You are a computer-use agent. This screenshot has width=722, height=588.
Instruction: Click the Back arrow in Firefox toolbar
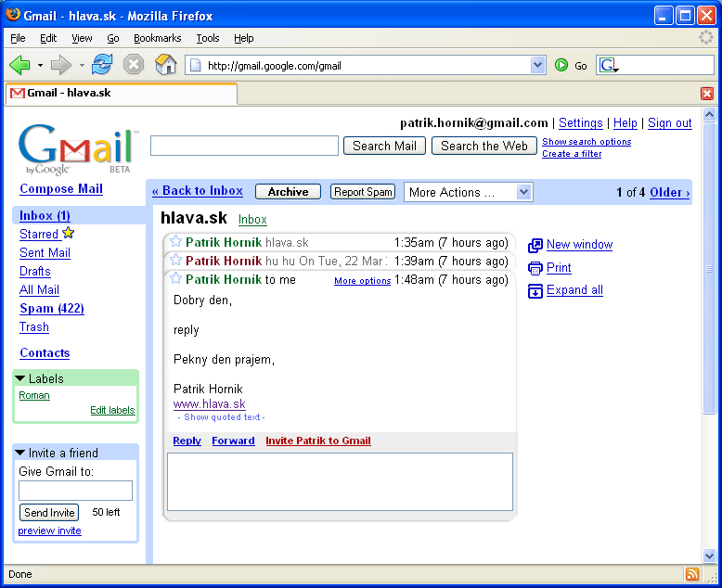click(x=19, y=65)
